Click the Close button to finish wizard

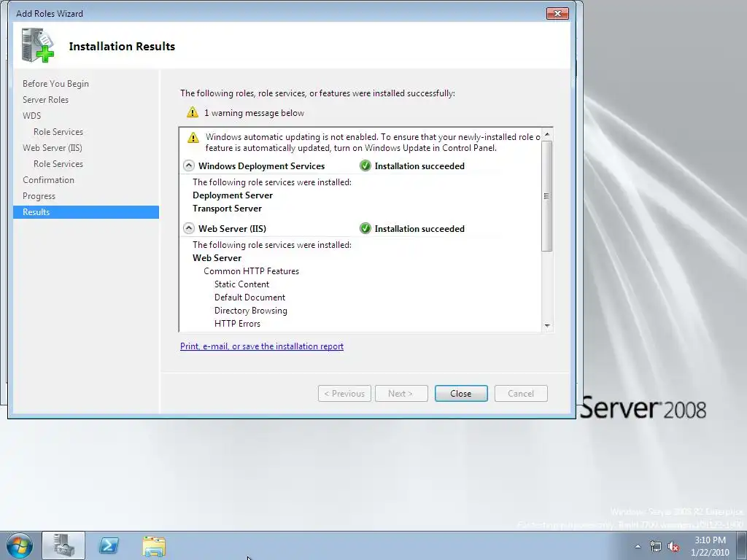coord(461,393)
